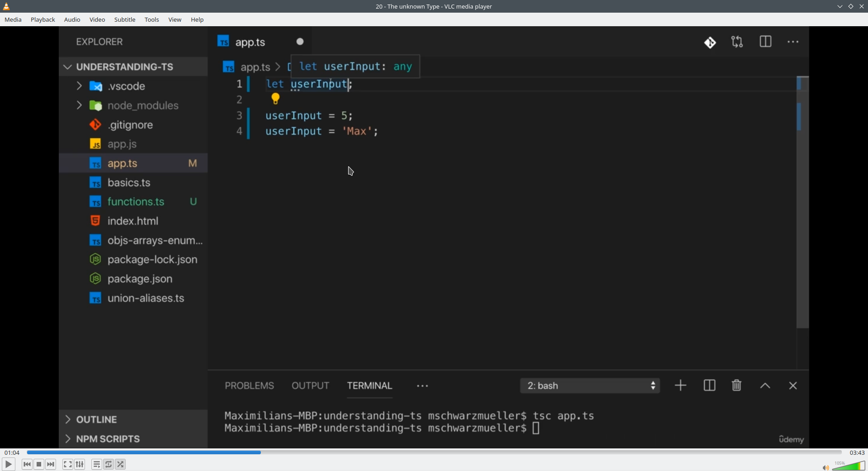
Task: Open the Help menu
Action: coord(198,20)
